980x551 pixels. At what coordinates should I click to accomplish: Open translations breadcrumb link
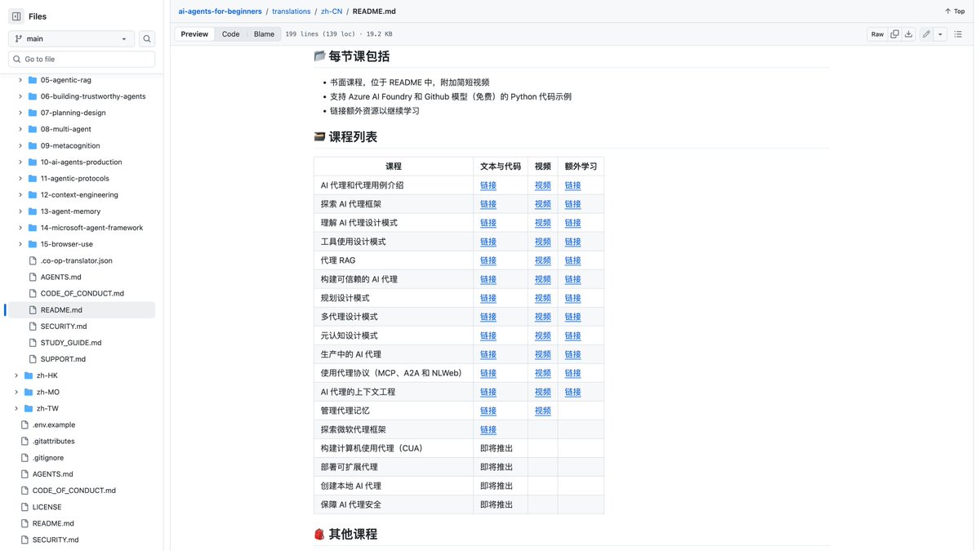coord(292,11)
